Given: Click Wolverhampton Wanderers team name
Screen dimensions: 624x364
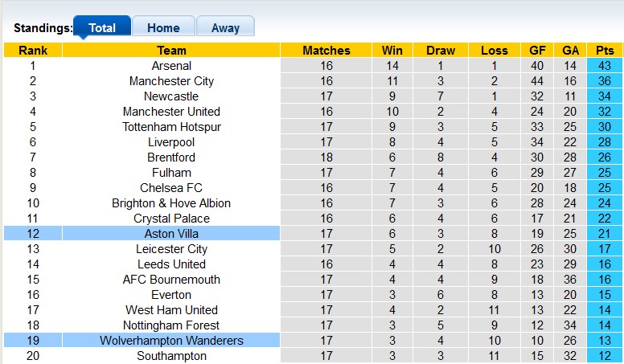Looking at the screenshot, I should click(171, 341).
